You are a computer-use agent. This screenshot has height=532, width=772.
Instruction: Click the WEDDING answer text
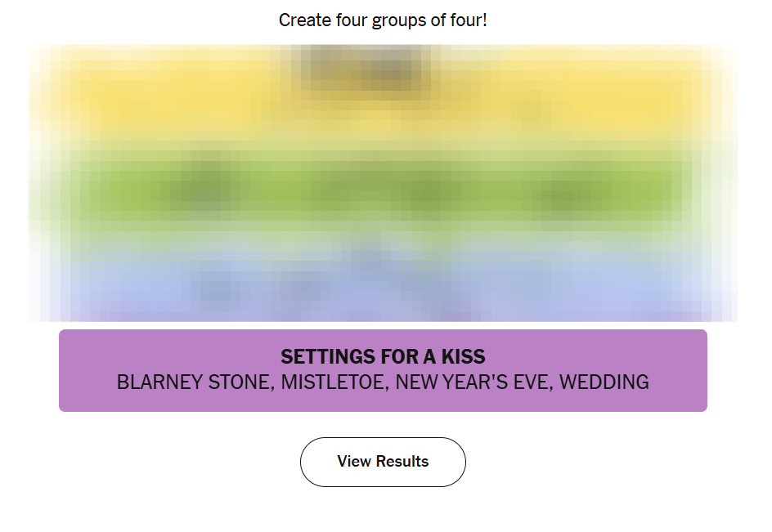(x=604, y=382)
